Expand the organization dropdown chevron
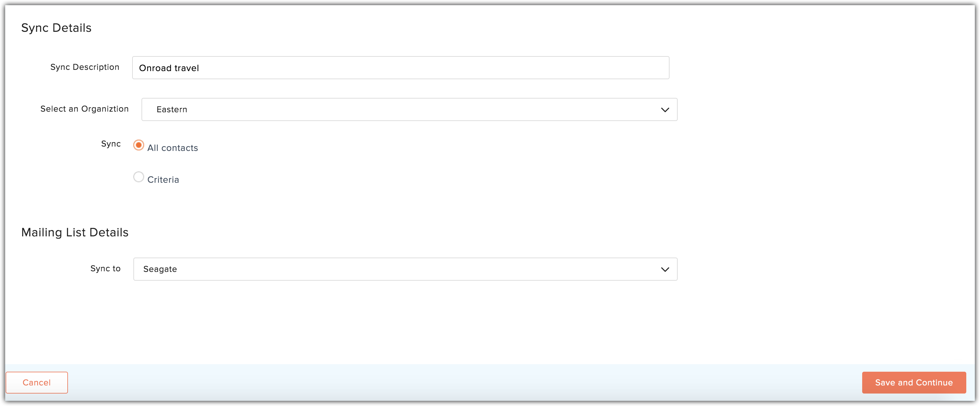Screen dimensions: 980x406 [665, 109]
